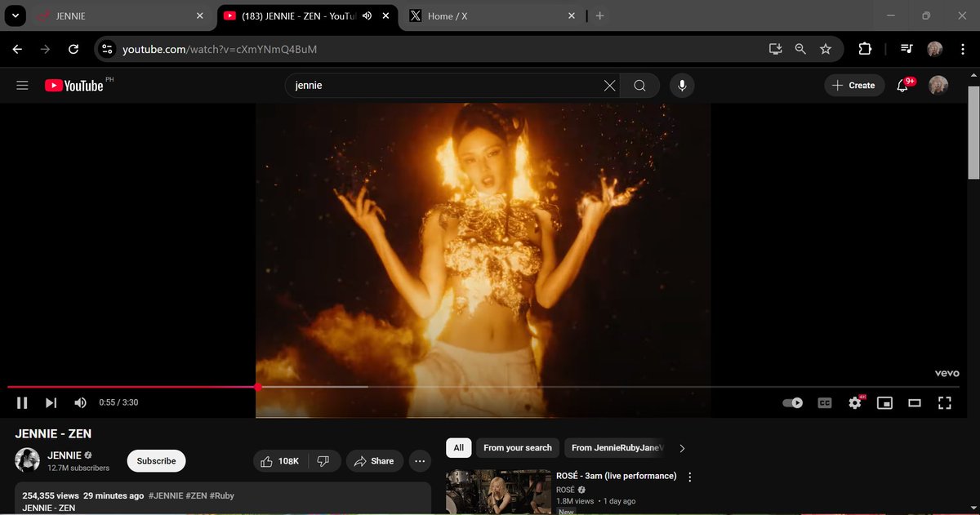Switch to theater mode
This screenshot has height=515, width=980.
point(915,402)
